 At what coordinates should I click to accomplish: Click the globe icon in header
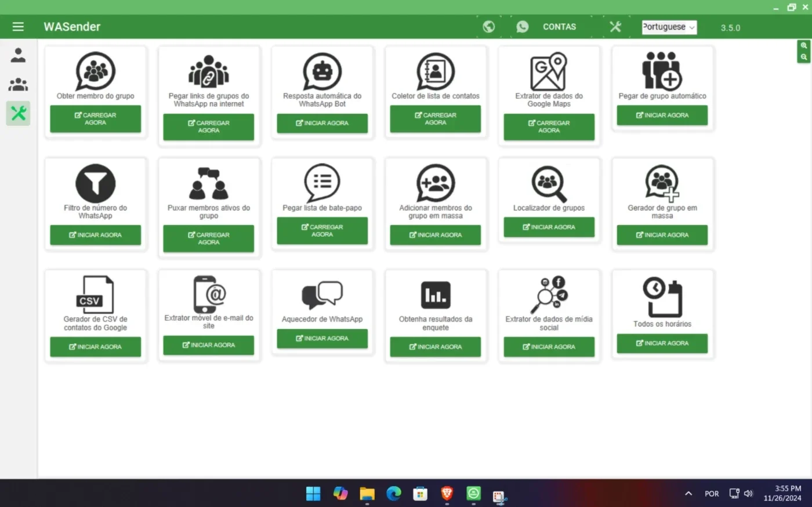point(489,27)
